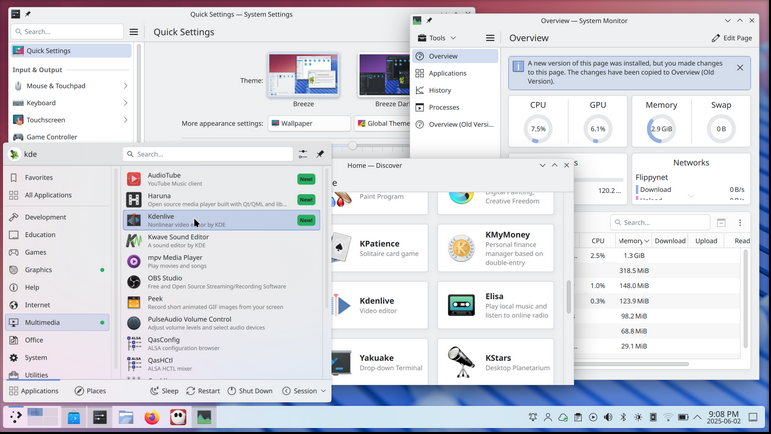This screenshot has height=434, width=771.
Task: Open Firefox from the taskbar
Action: coord(152,417)
